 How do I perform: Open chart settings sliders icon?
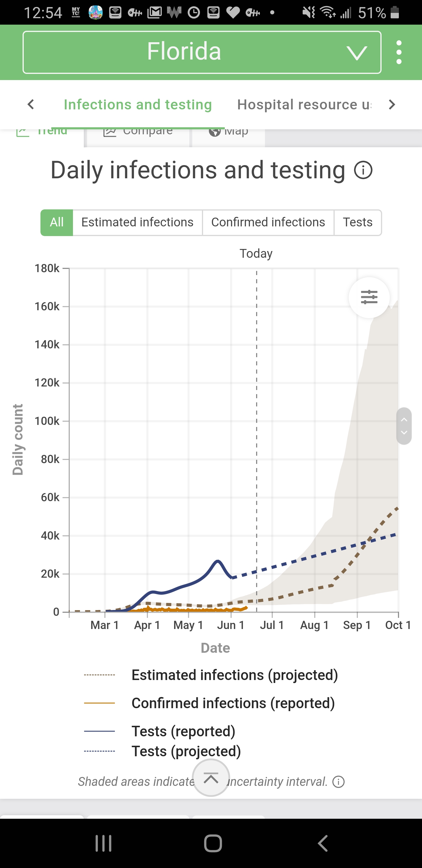369,297
